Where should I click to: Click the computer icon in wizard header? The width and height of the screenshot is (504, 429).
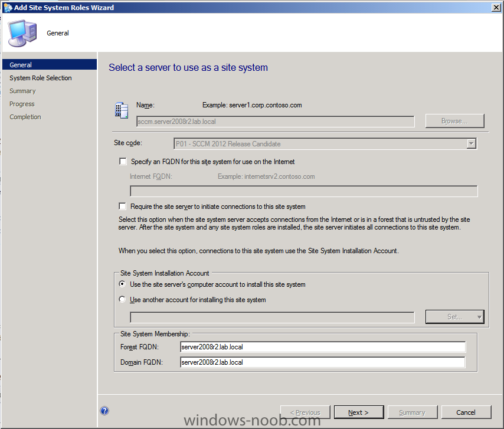point(22,33)
